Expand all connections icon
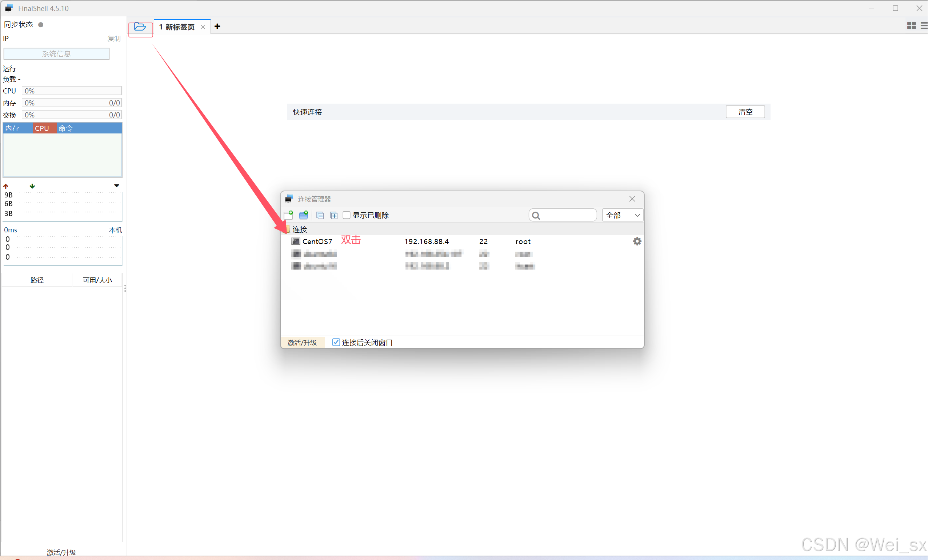 tap(334, 215)
